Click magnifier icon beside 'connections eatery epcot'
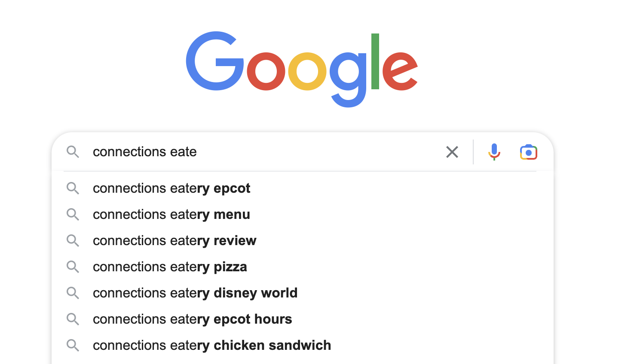Screen dimensions: 637x364 tap(73, 188)
